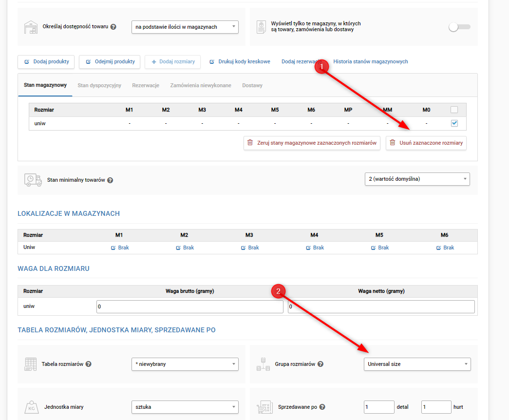Click the document icon by Wyświetl tylko te magazyny
The image size is (509, 420).
coord(261,27)
